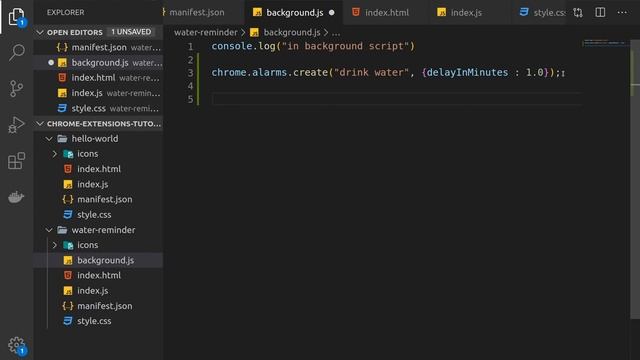
Task: Click the code minimap preview
Action: (606, 42)
